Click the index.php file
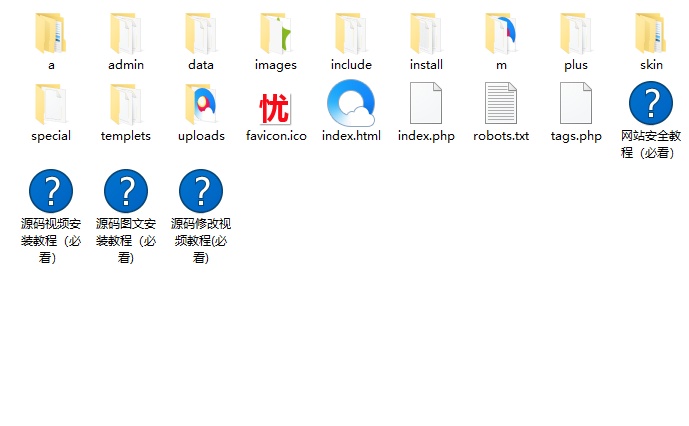 point(426,104)
